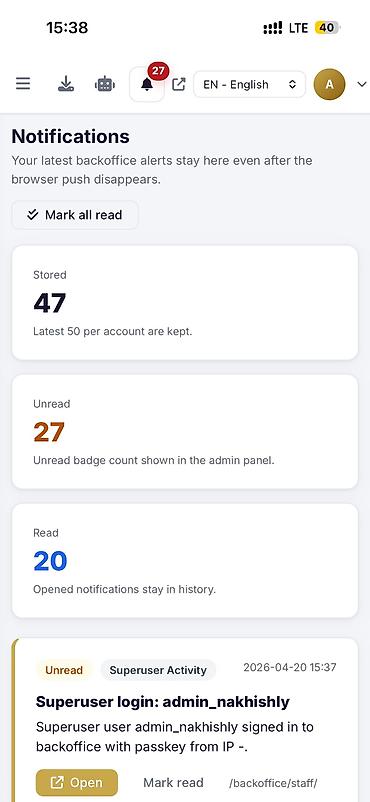
Task: Open the Superuser login: admin_nakhishly title
Action: (163, 702)
